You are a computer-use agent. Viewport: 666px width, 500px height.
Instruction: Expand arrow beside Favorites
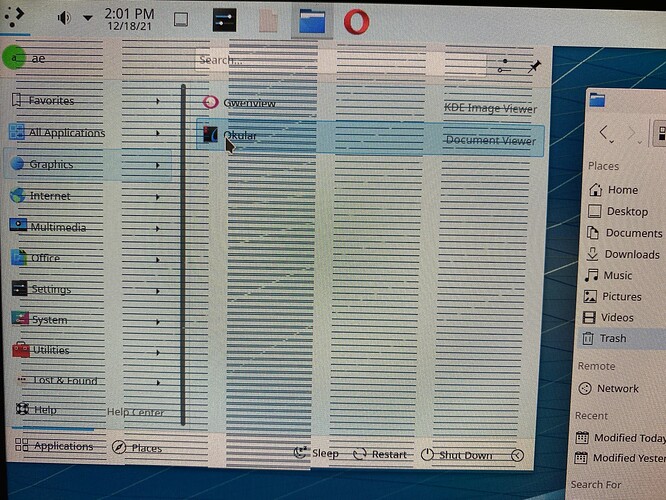pos(158,101)
